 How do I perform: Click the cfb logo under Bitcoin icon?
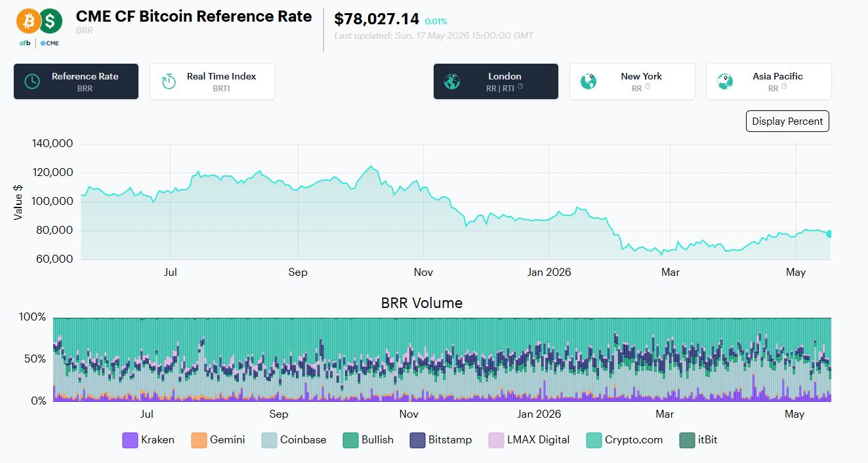pyautogui.click(x=26, y=43)
